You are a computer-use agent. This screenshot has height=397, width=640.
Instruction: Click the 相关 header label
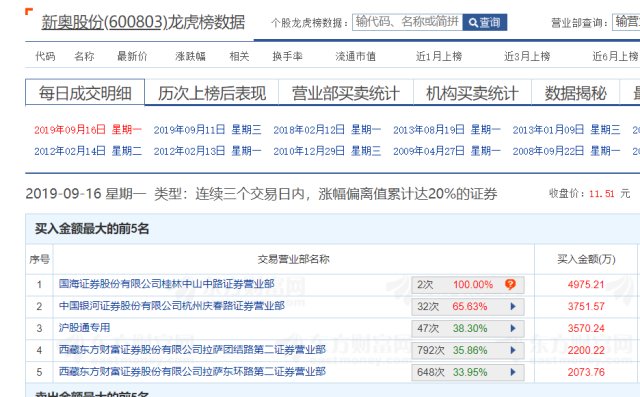239,56
